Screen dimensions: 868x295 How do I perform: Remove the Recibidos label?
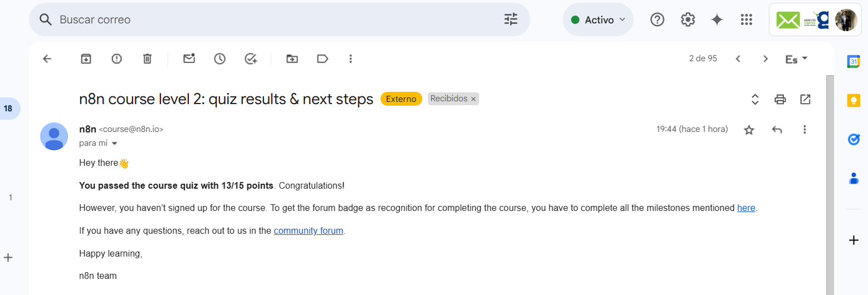tap(474, 99)
